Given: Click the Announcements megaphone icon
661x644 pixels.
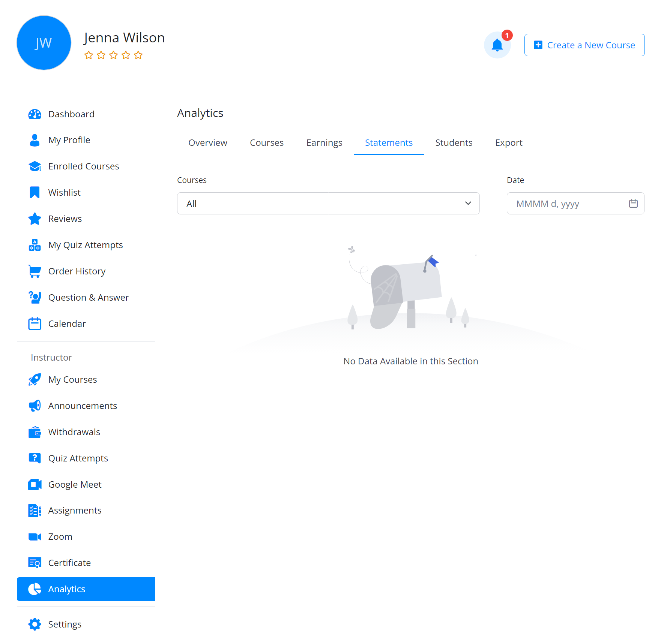Looking at the screenshot, I should (35, 406).
